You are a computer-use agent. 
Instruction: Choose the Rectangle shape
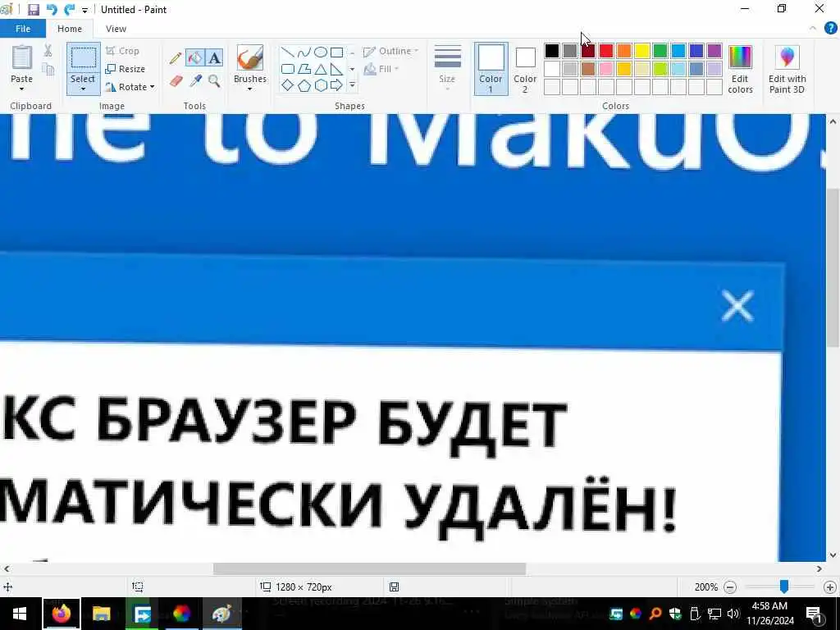336,52
